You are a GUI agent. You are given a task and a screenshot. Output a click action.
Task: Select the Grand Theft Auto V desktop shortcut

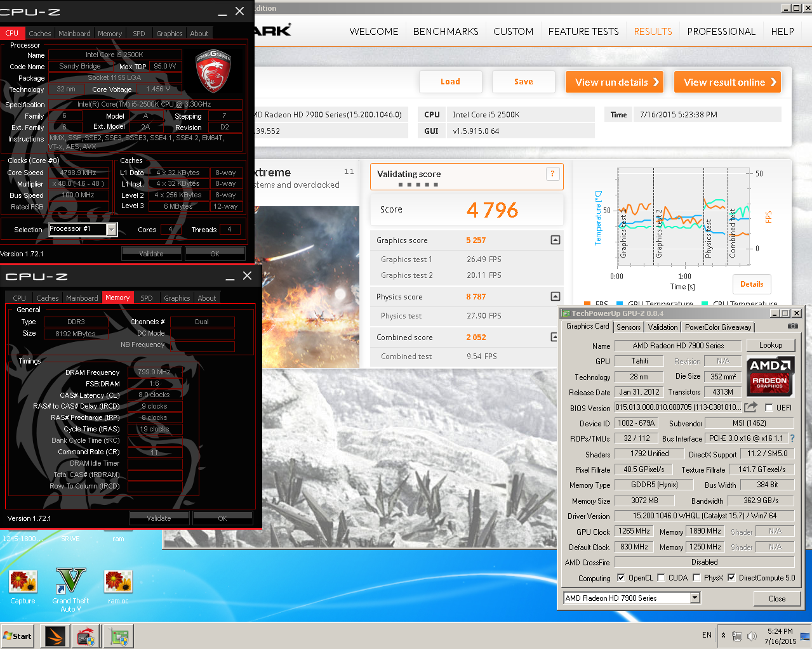click(x=70, y=590)
